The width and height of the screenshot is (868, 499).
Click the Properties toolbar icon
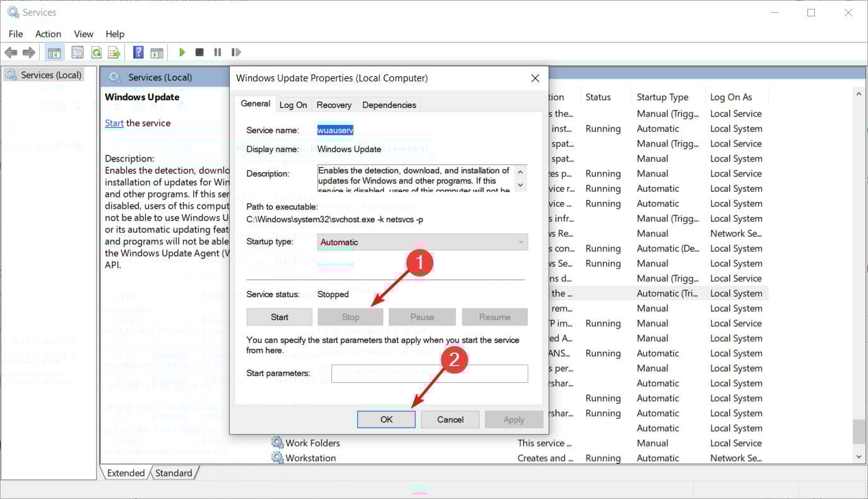[x=78, y=52]
